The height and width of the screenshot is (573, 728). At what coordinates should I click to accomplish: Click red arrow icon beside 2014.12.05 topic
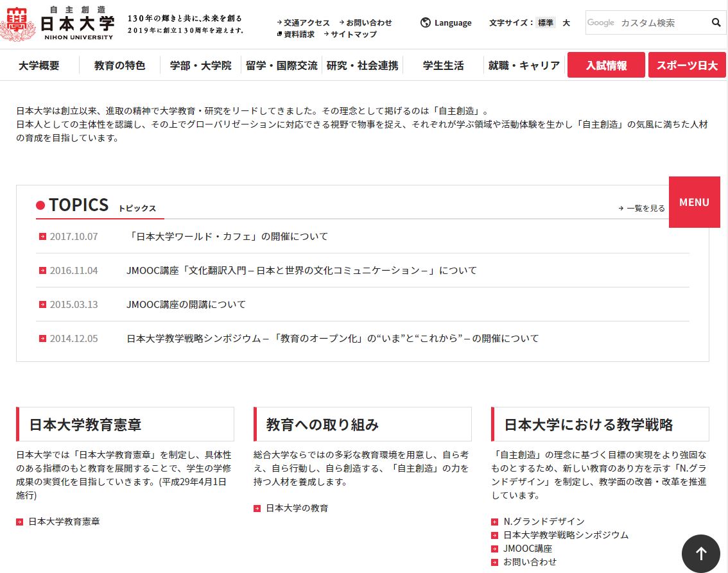click(43, 339)
